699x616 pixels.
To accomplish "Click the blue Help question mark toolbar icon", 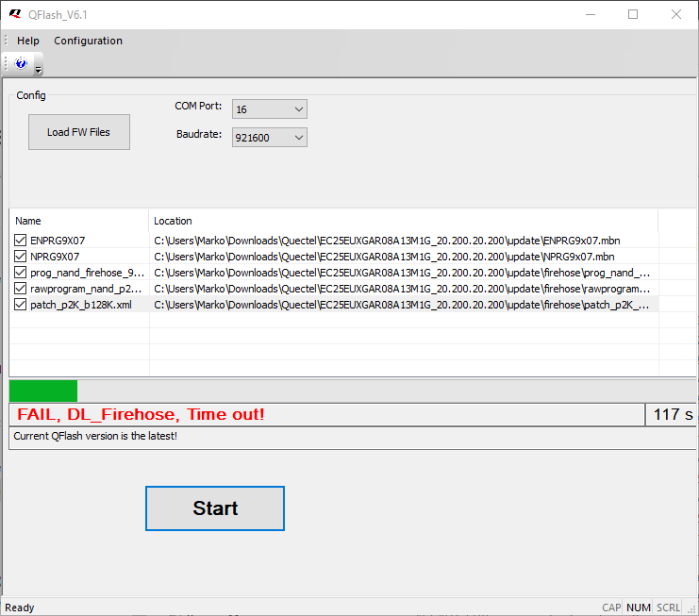I will point(21,63).
